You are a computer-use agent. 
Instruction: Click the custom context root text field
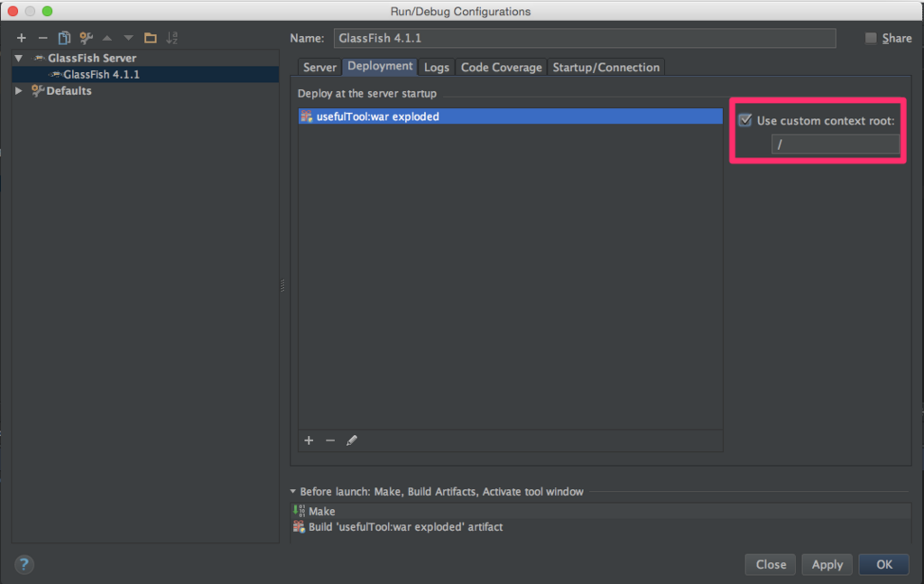836,144
